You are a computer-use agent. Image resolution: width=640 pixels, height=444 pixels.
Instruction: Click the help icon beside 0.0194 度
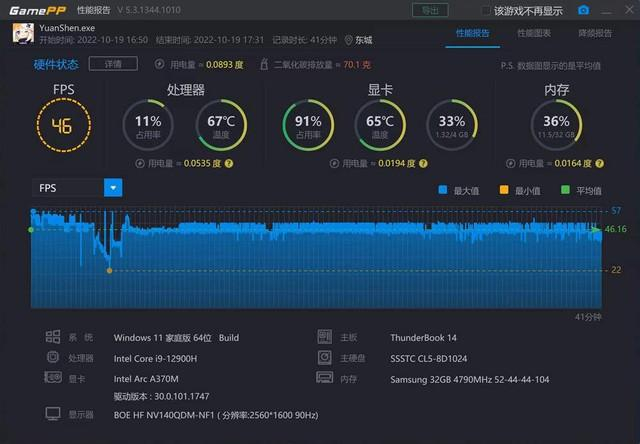pyautogui.click(x=423, y=164)
